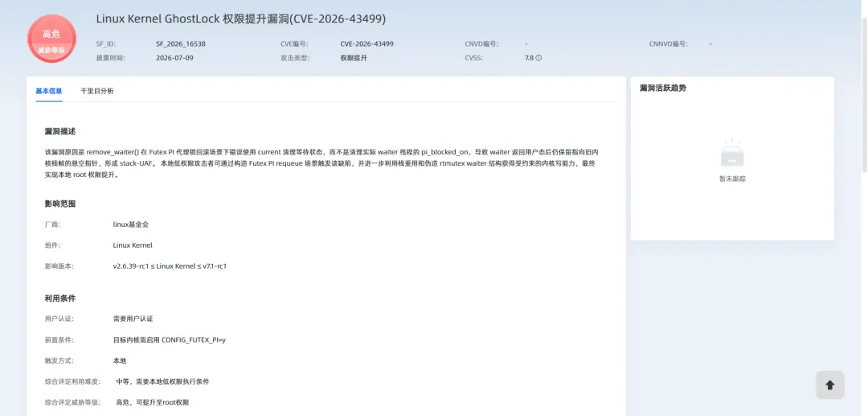This screenshot has height=416, width=868.
Task: Click the vulnerability title with CVE-2026-43499
Action: click(x=241, y=19)
